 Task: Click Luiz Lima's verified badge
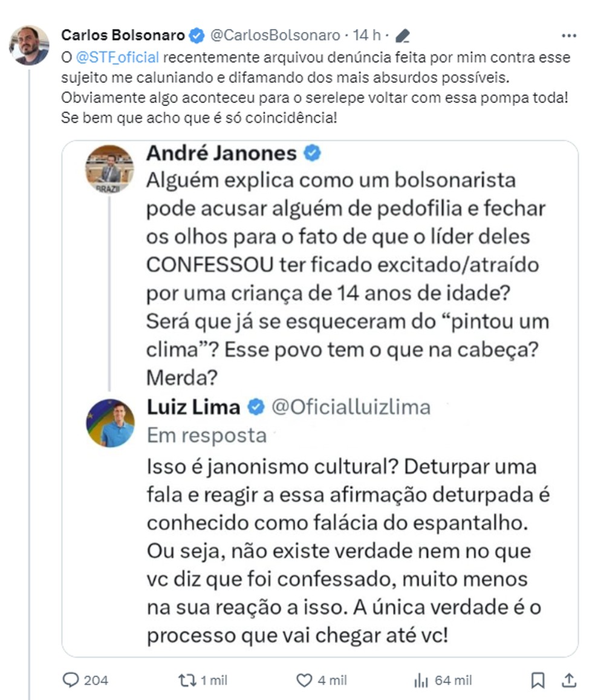[255, 407]
